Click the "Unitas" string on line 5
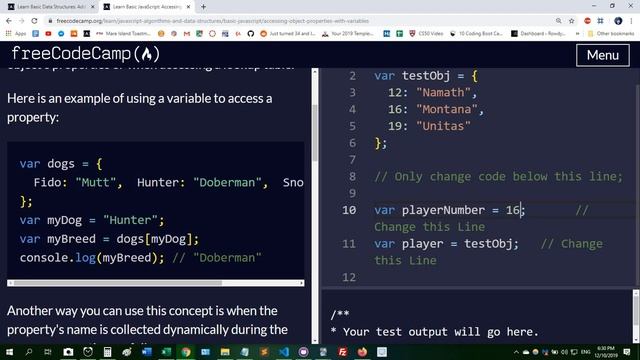640x360 pixels. [443, 126]
